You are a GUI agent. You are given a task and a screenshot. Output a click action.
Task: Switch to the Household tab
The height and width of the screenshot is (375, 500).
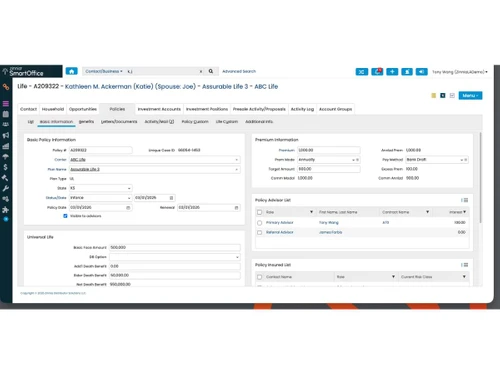coord(53,109)
